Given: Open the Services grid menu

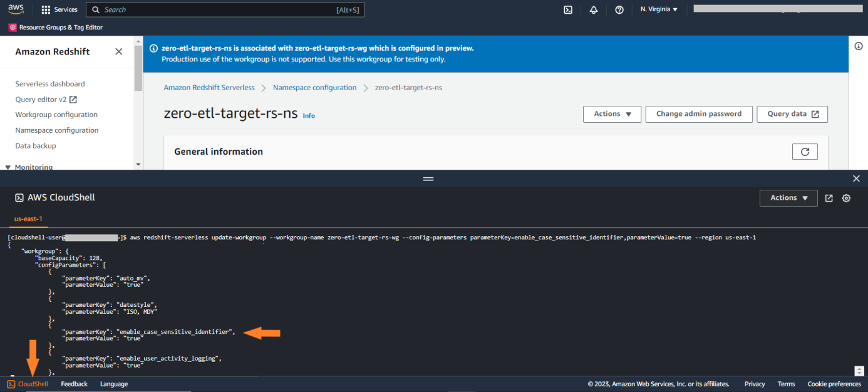Looking at the screenshot, I should tap(59, 9).
